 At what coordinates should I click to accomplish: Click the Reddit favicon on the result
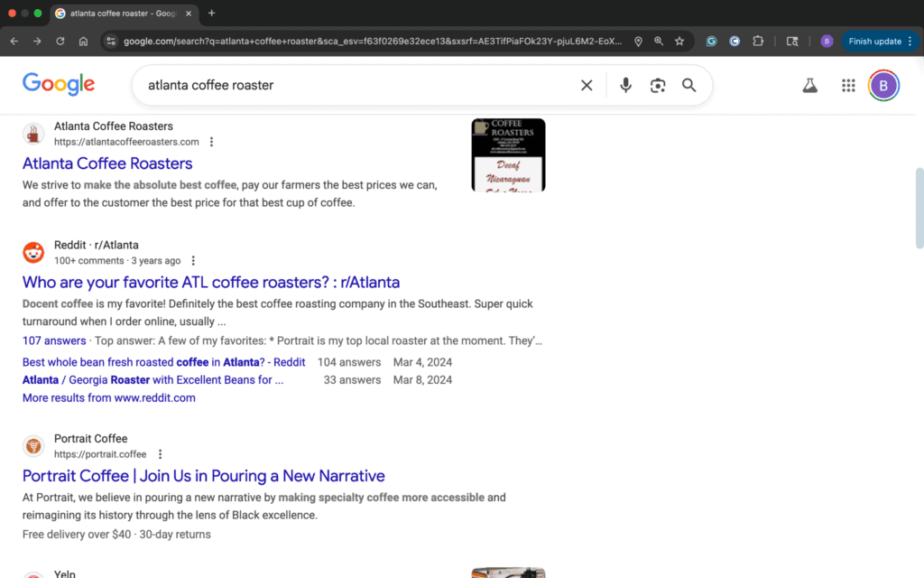click(33, 252)
